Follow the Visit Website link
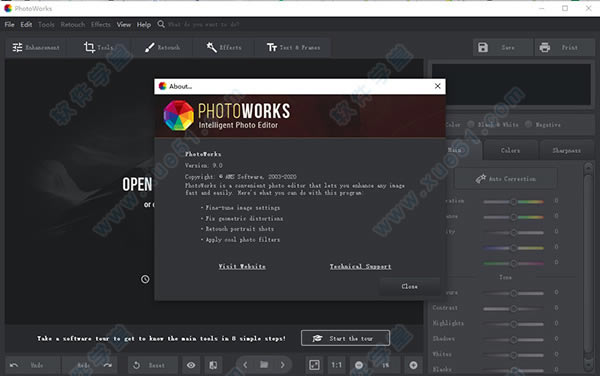 point(242,267)
